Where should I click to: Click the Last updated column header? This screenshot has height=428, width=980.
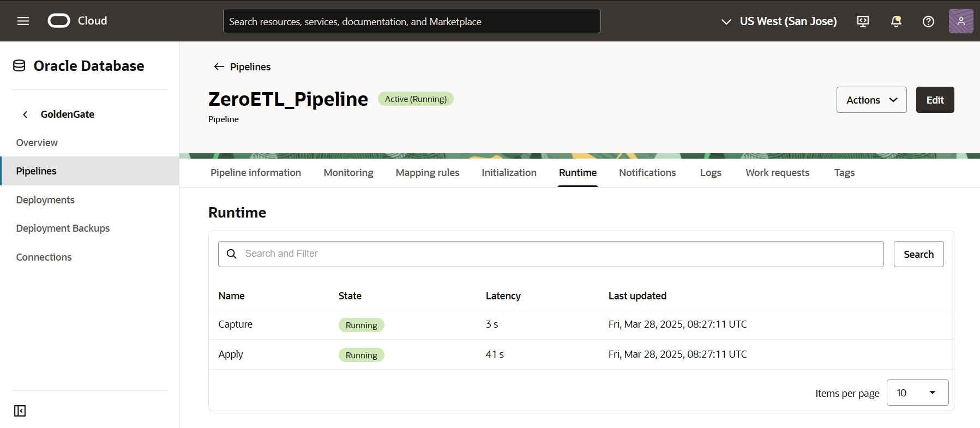coord(637,296)
